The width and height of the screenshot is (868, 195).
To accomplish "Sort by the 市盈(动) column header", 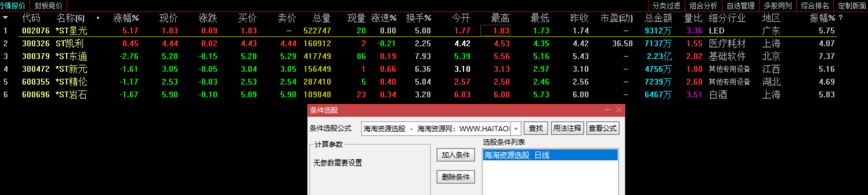I will coord(616,18).
